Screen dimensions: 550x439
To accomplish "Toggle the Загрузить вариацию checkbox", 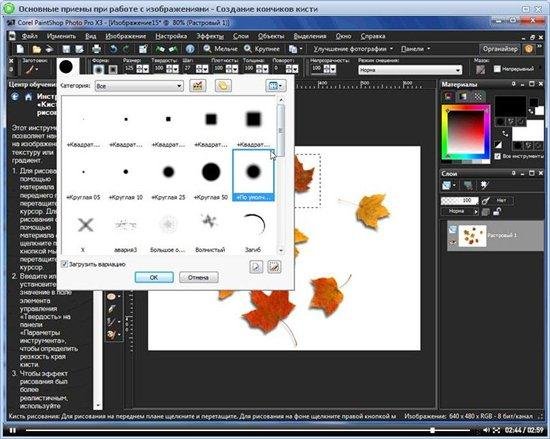I will 64,264.
